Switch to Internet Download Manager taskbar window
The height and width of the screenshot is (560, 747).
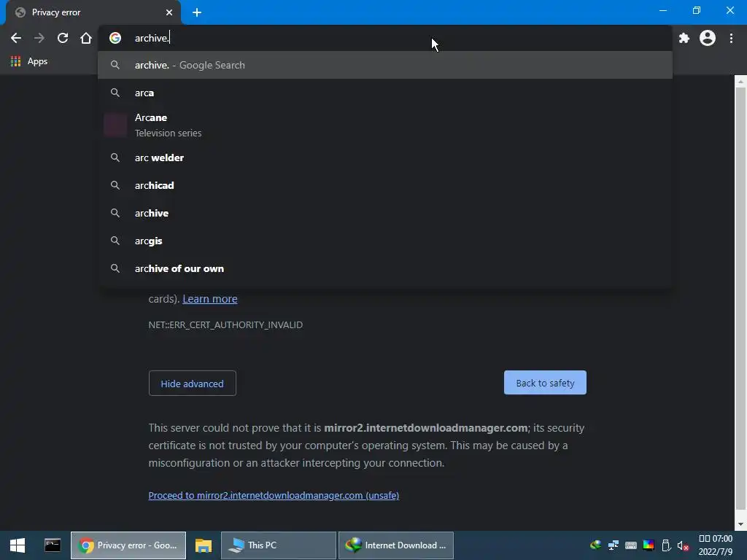point(395,545)
